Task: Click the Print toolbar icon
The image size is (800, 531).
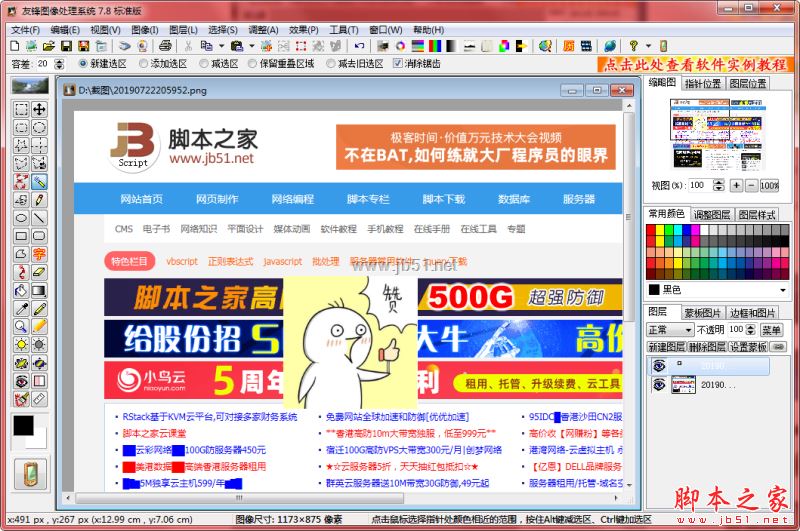Action: (164, 46)
